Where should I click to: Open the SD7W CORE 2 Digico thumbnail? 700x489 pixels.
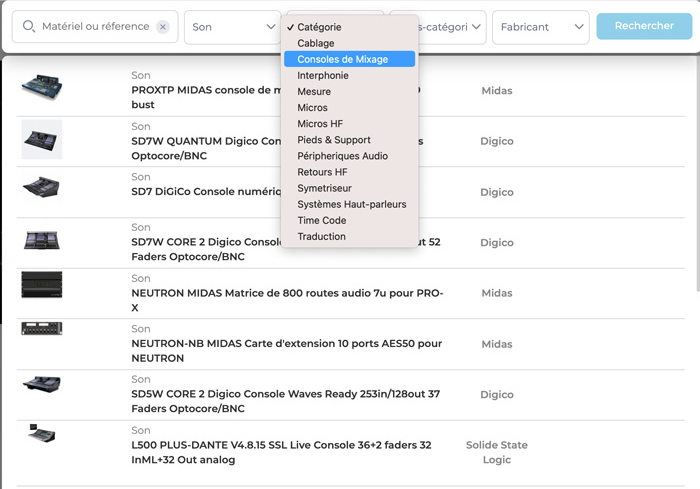[x=42, y=240]
